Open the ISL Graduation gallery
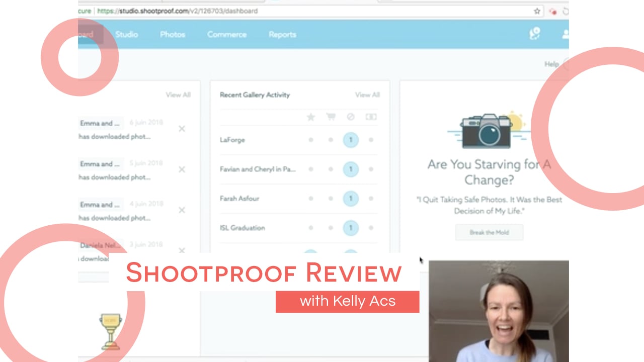 pos(243,228)
